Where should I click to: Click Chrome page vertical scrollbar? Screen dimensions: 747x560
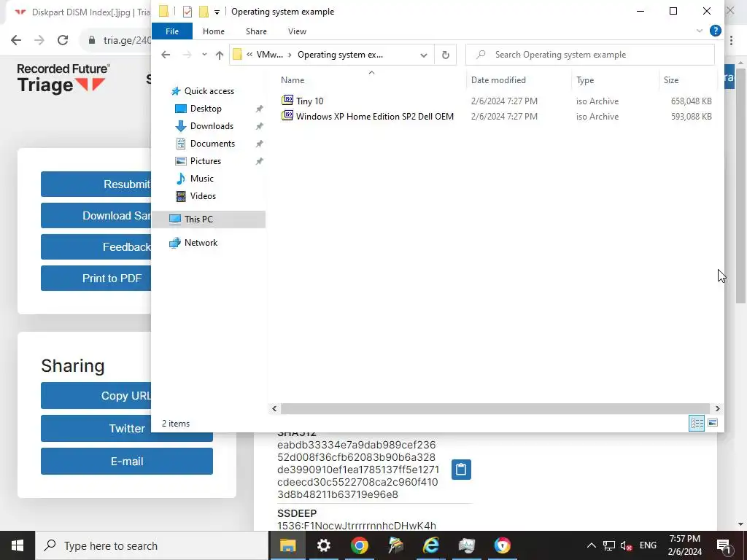click(x=740, y=186)
